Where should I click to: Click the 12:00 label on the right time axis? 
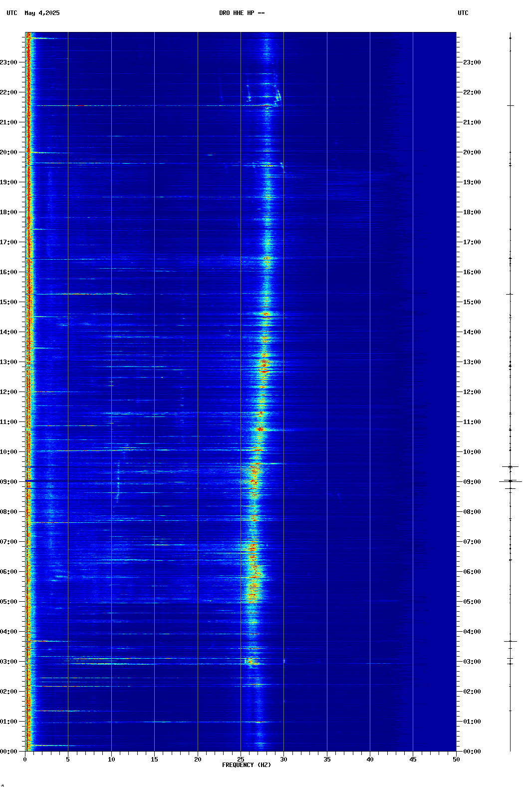click(x=472, y=392)
